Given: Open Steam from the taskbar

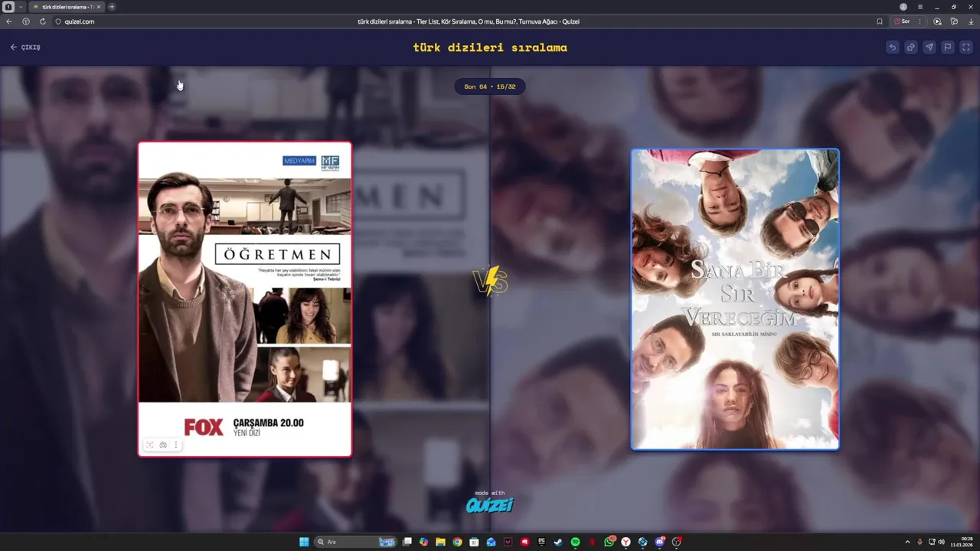Looking at the screenshot, I should pos(557,542).
